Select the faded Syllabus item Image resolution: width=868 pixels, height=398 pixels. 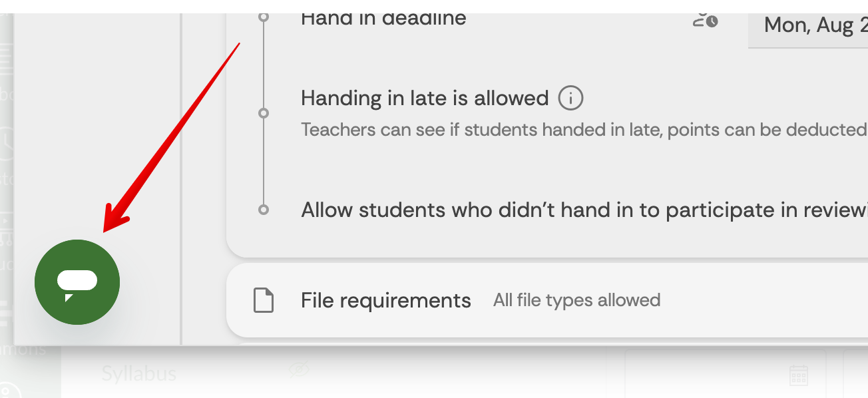(x=139, y=373)
